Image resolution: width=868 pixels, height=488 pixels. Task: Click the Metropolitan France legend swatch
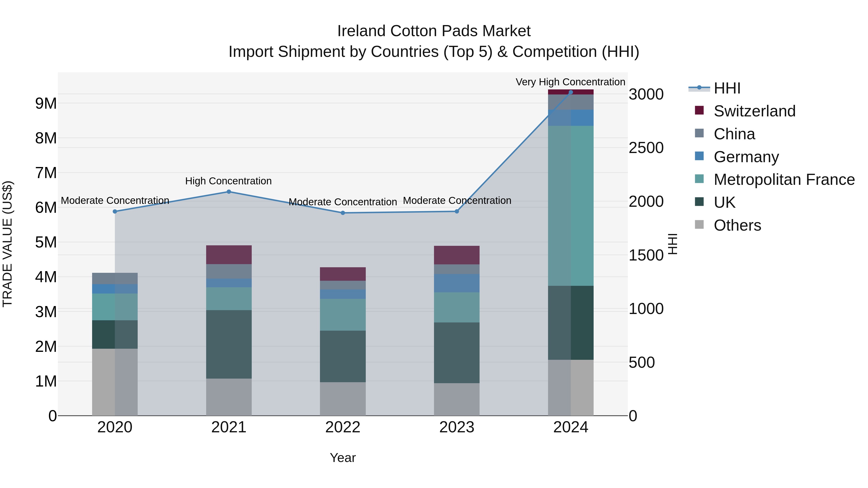pyautogui.click(x=699, y=179)
